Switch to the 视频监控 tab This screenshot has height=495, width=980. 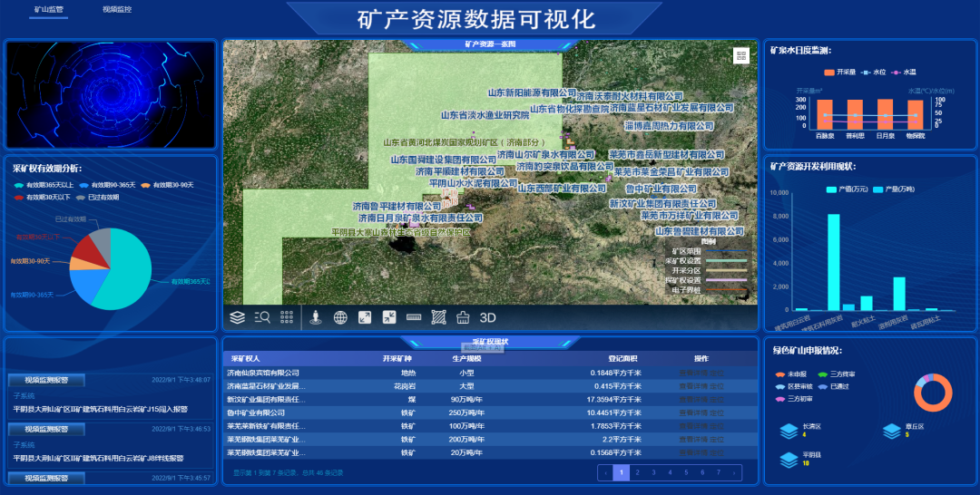(x=117, y=10)
